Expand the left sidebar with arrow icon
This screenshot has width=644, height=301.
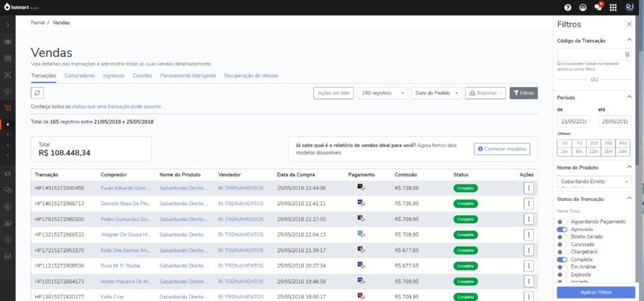click(x=8, y=25)
